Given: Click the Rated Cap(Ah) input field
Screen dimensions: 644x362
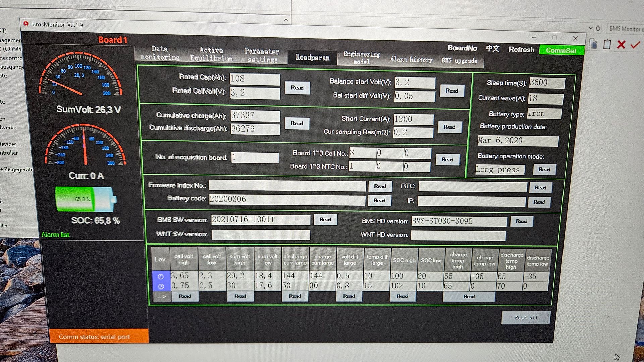Looking at the screenshot, I should pos(255,79).
